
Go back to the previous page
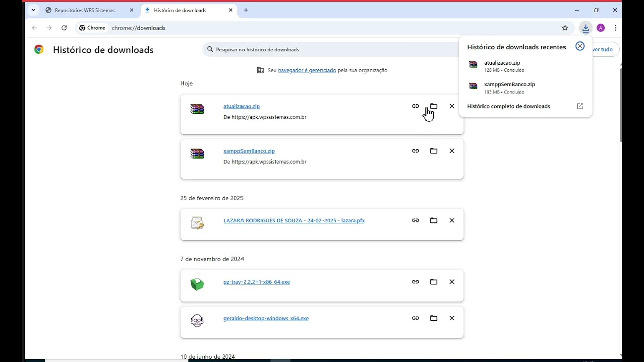34,28
